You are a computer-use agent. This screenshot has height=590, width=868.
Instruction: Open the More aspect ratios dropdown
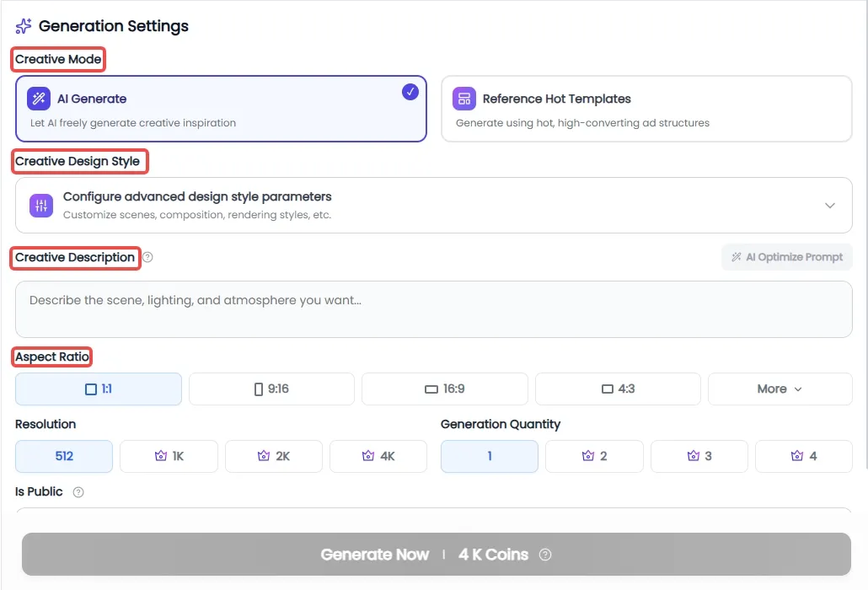(780, 389)
